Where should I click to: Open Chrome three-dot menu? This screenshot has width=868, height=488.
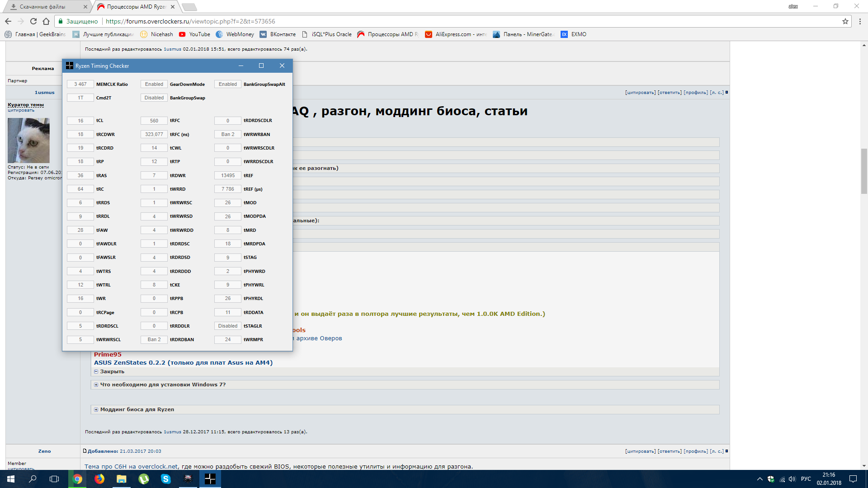click(x=860, y=21)
